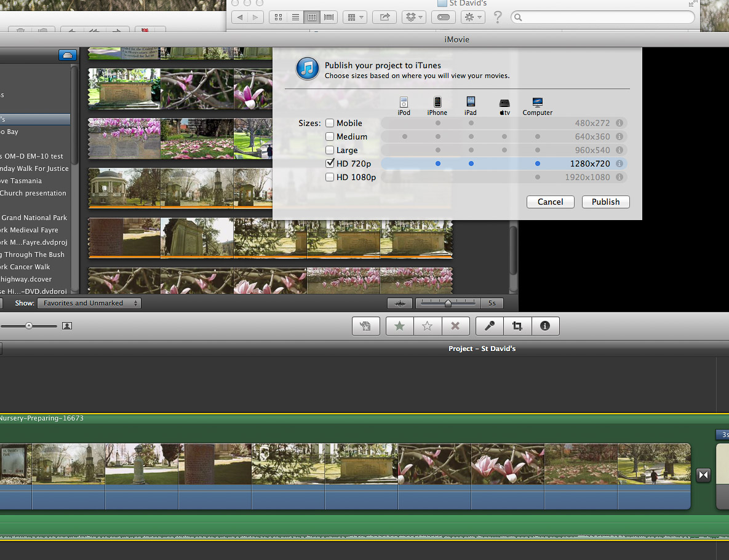The height and width of the screenshot is (560, 729).
Task: Click the Mark as Favorite filled star
Action: point(400,326)
